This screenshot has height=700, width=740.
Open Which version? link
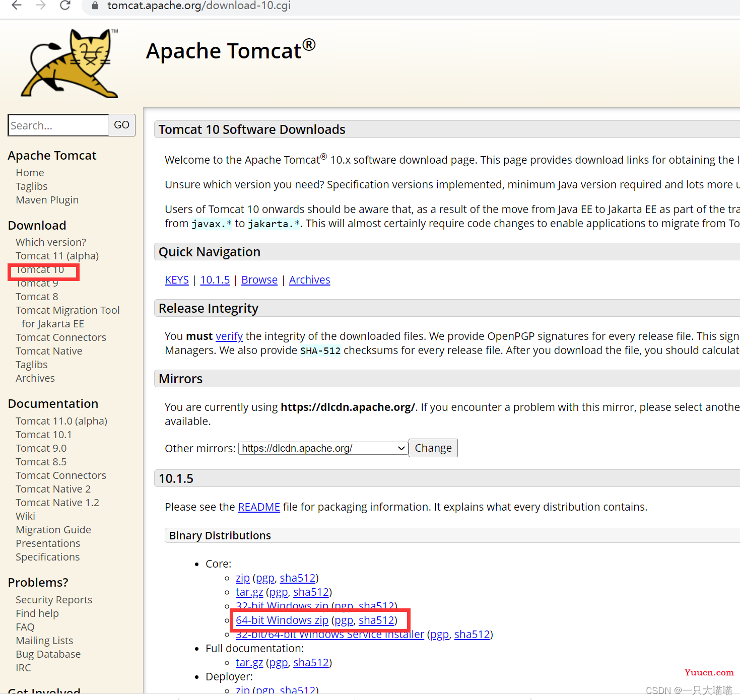(51, 242)
